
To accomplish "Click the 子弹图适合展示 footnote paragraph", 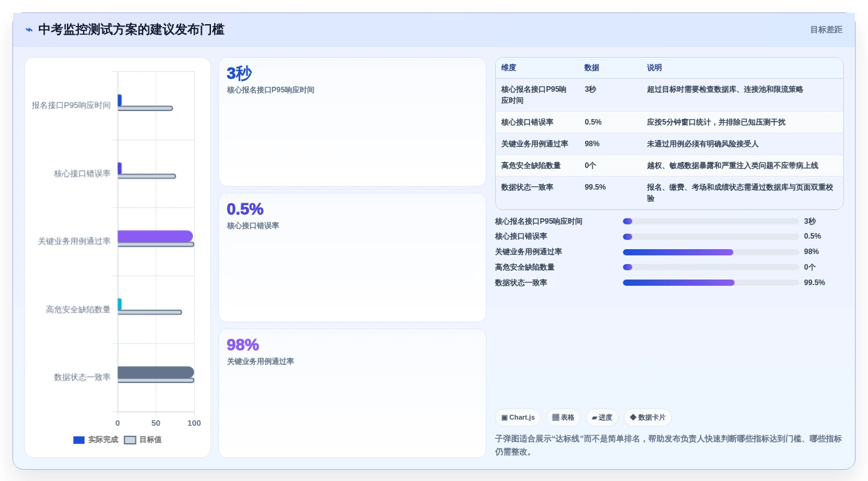I will (668, 445).
